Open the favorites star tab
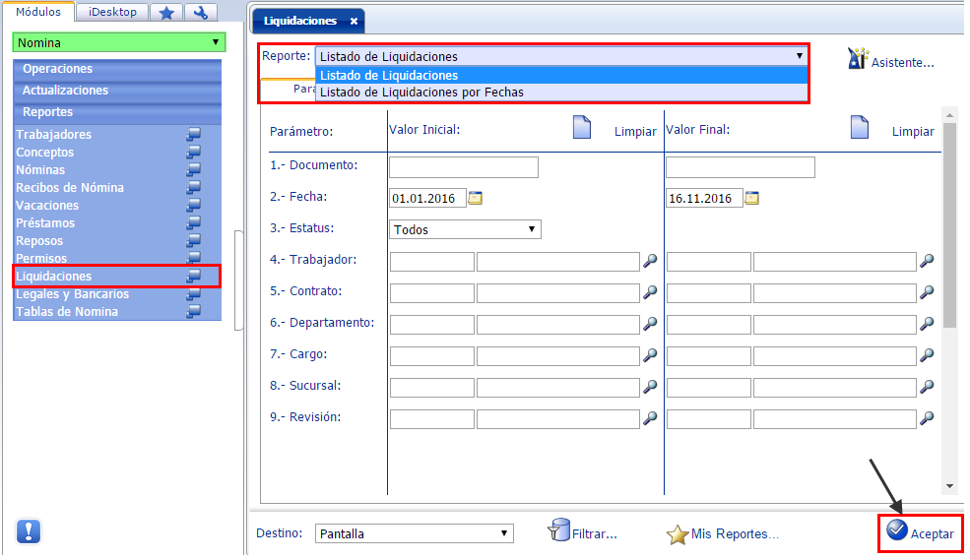This screenshot has width=970, height=560. [166, 13]
